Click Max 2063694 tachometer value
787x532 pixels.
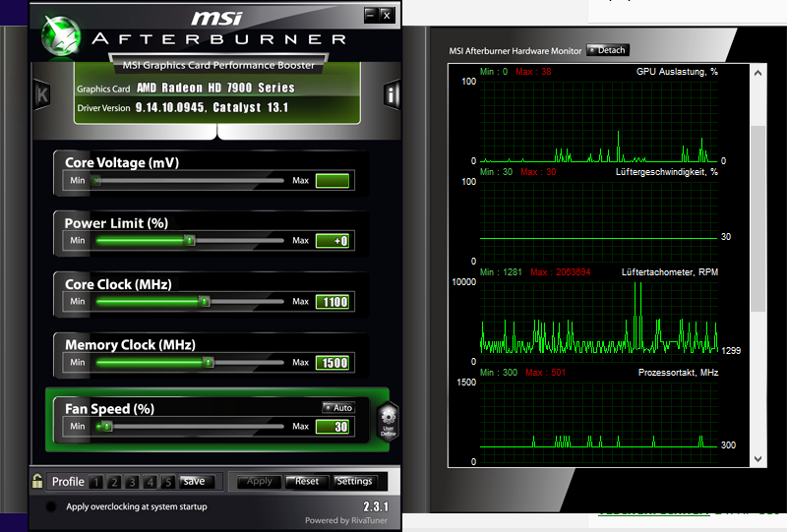(x=560, y=272)
